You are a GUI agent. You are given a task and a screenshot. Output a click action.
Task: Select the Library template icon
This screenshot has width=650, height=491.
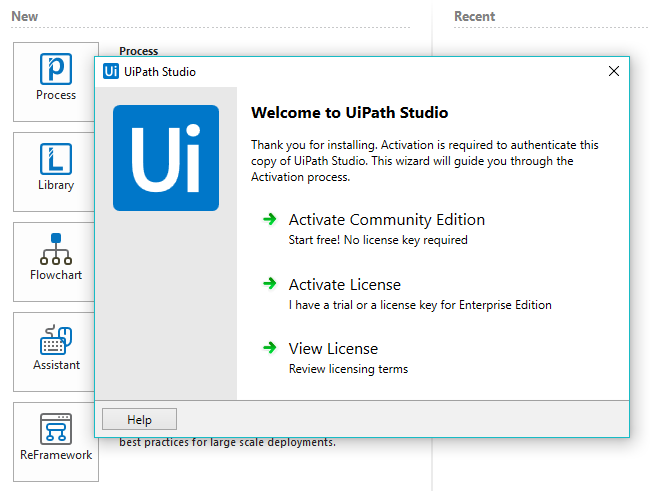pos(55,160)
